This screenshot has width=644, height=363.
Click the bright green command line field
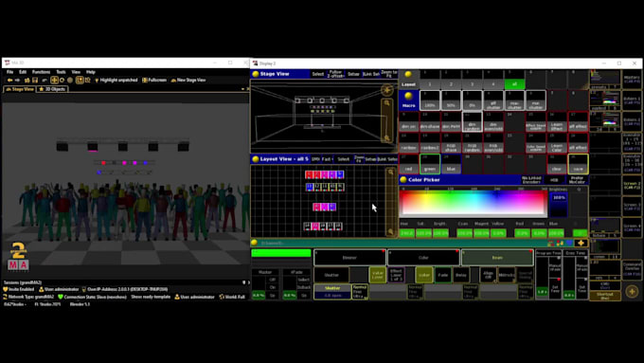(x=281, y=253)
